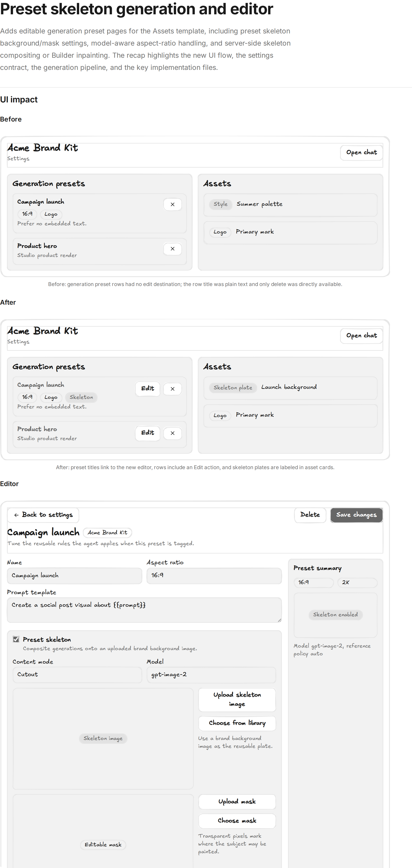The height and width of the screenshot is (868, 412).
Task: Open the Model gpt-image-2 dropdown
Action: pos(211,675)
